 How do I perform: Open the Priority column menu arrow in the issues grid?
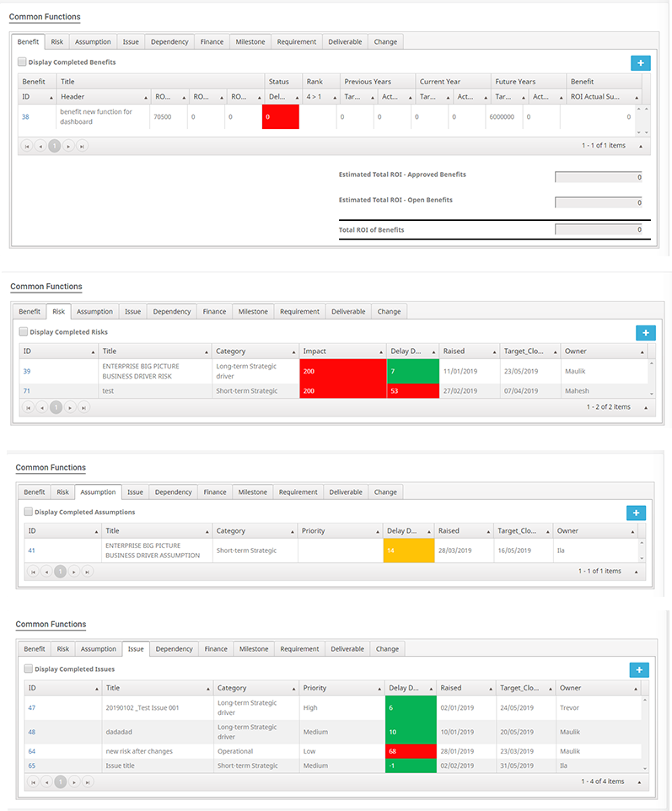tap(377, 688)
